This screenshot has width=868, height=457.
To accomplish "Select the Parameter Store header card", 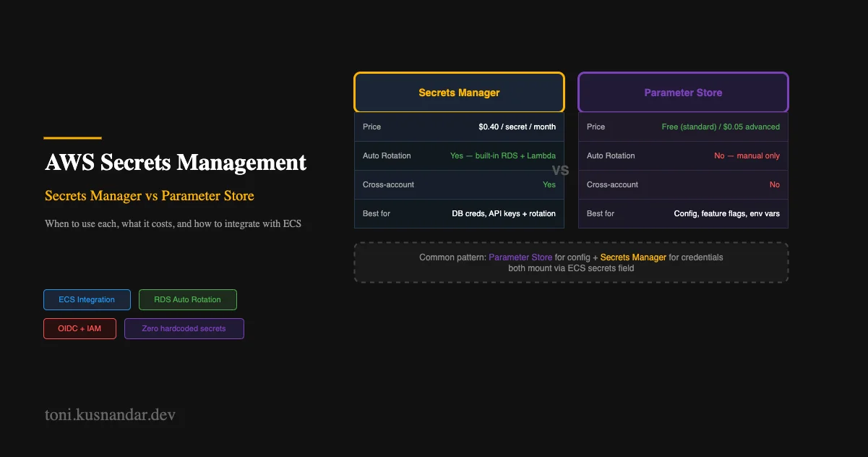I will tap(683, 93).
